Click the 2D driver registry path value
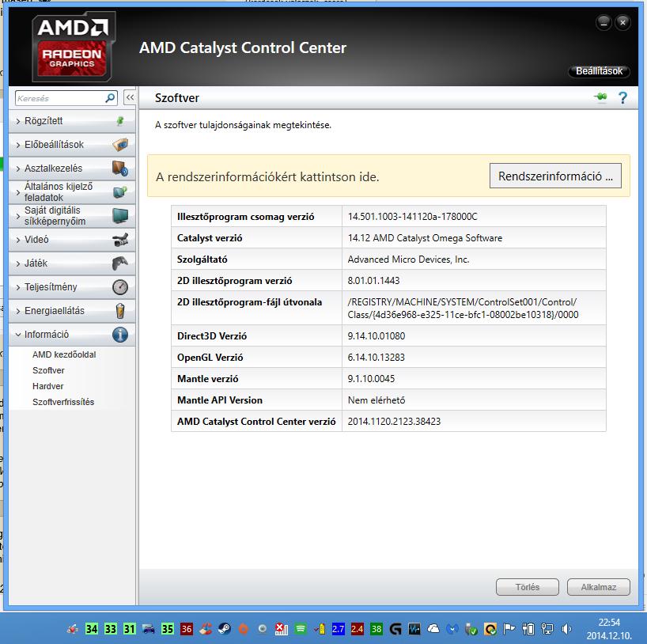The image size is (647, 644). tap(463, 309)
